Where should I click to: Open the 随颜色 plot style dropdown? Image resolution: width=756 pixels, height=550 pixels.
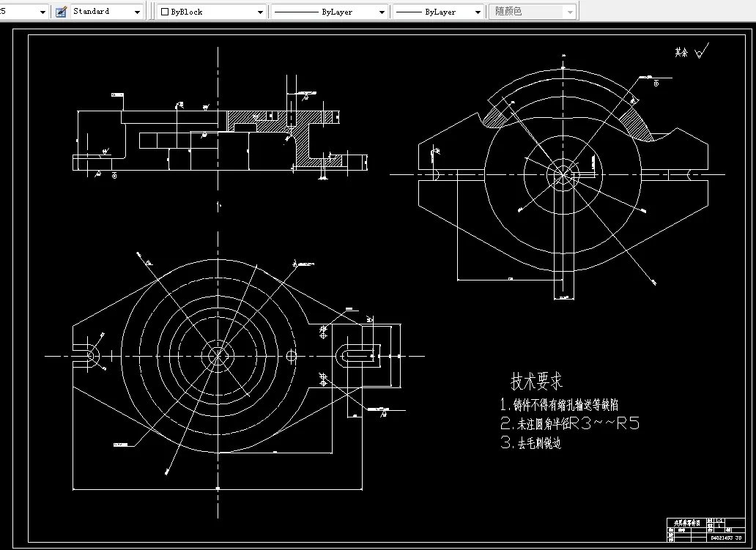(x=570, y=11)
